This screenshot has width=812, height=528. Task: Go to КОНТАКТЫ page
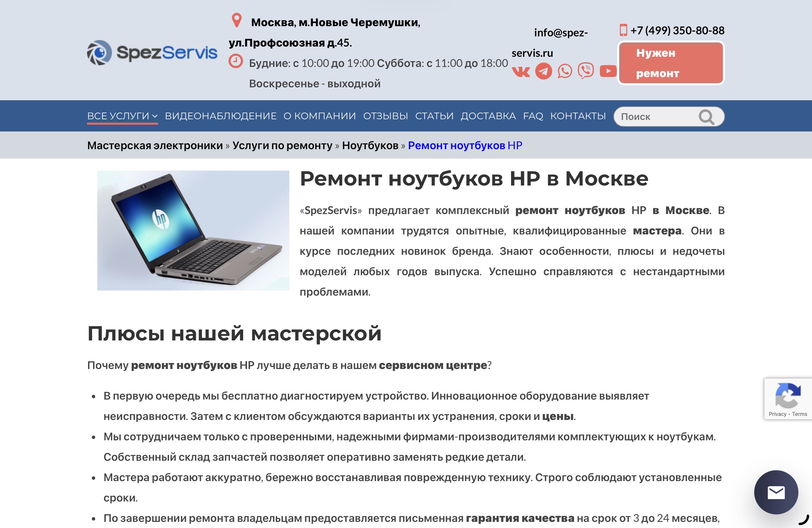[578, 116]
